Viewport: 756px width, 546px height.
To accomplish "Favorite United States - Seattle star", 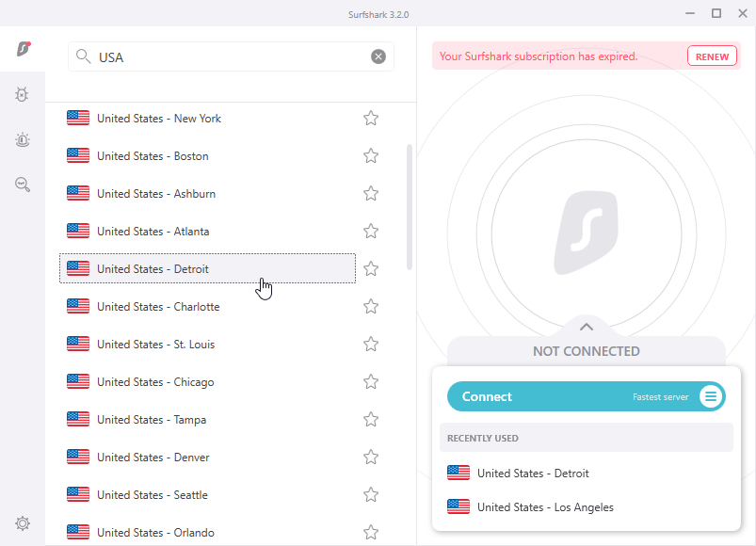I will tap(371, 494).
